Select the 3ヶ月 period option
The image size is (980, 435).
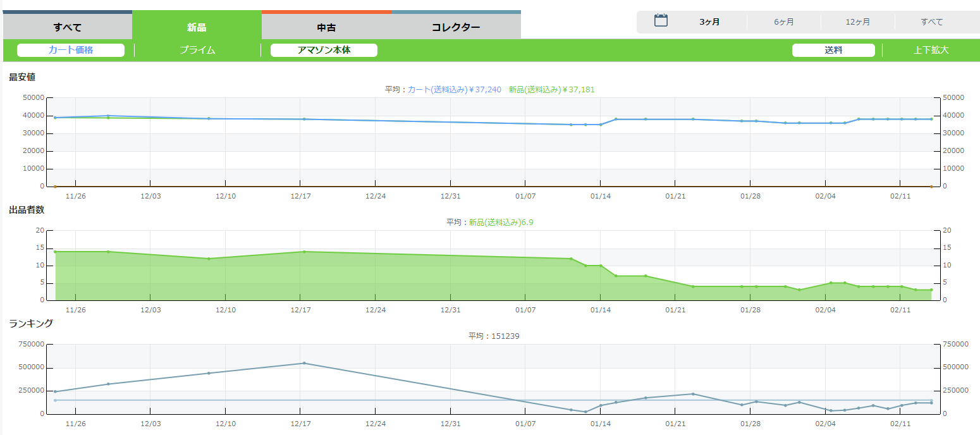[709, 22]
